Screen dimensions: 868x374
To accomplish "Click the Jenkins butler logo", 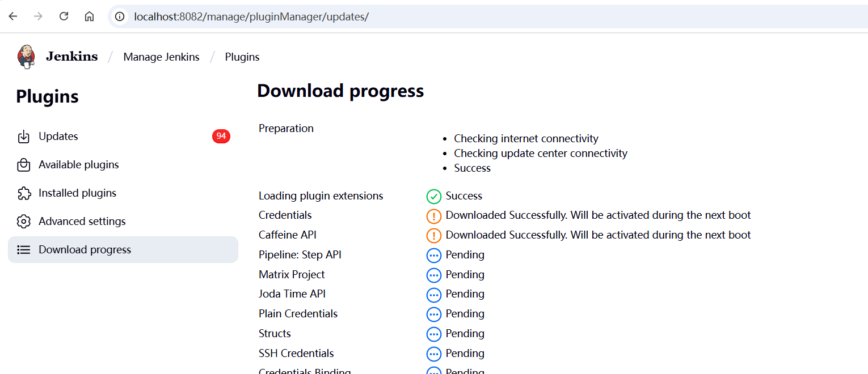I will (x=26, y=57).
